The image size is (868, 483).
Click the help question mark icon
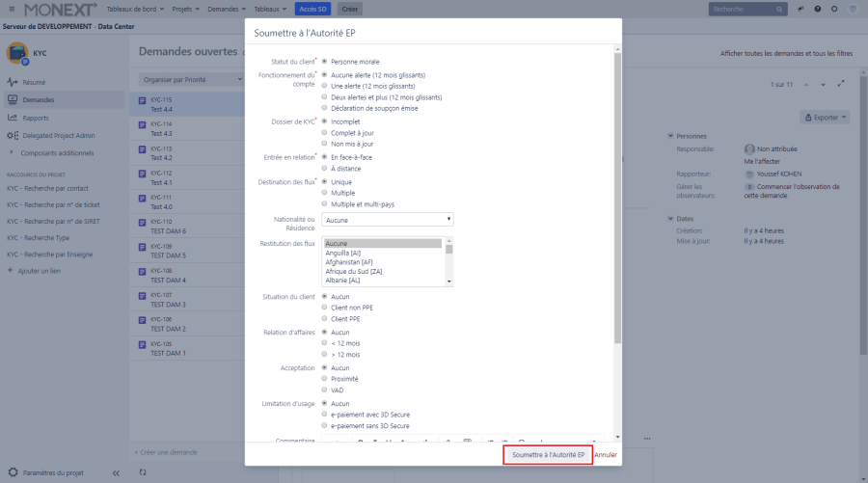pos(819,9)
